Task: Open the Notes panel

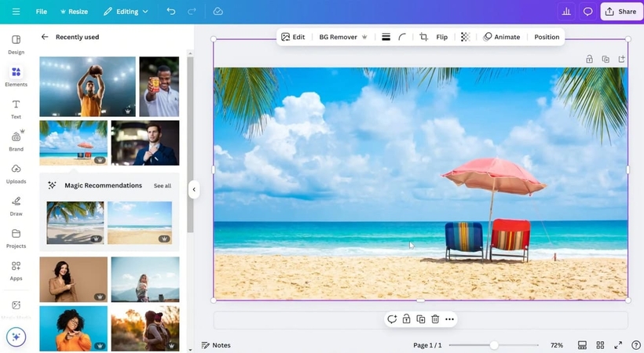Action: coord(216,345)
